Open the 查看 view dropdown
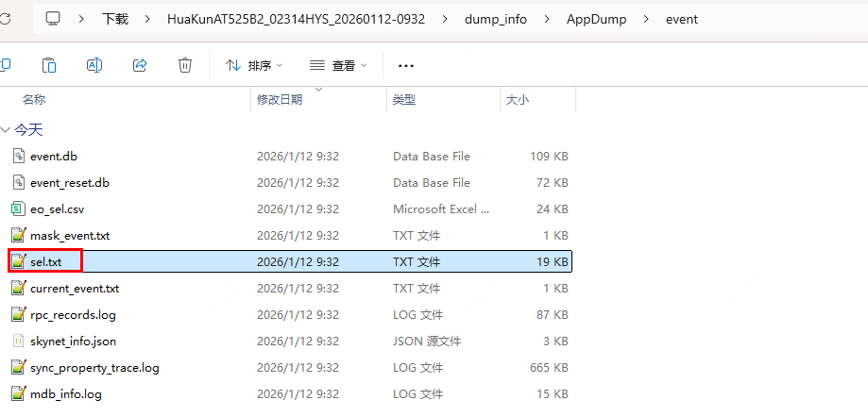Image resolution: width=868 pixels, height=417 pixels. (337, 65)
